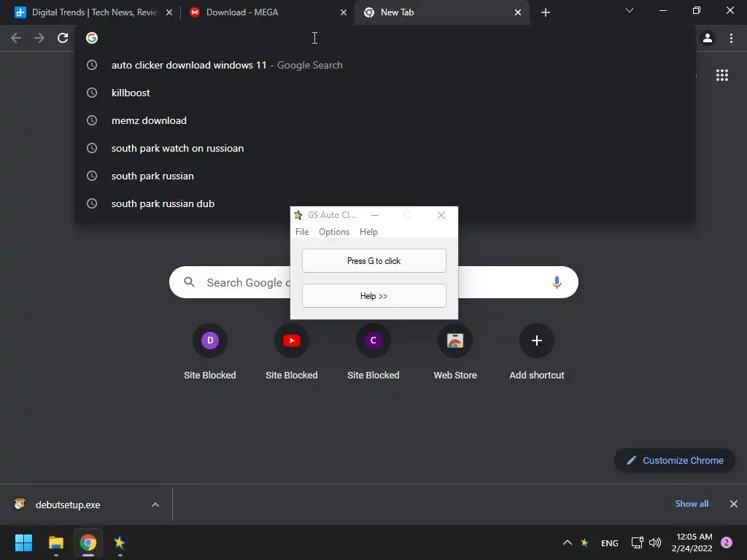
Task: Open the network icon in system tray
Action: tap(637, 542)
